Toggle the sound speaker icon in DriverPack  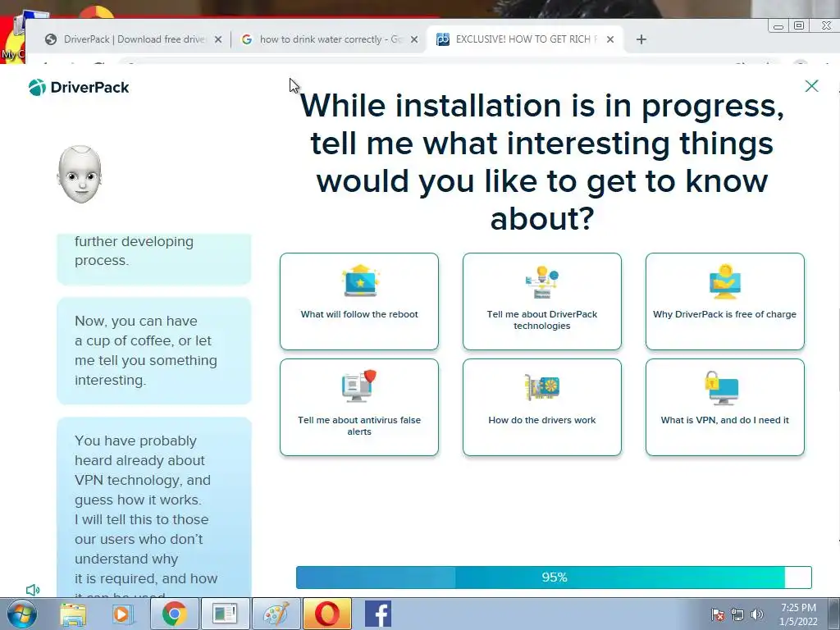point(33,590)
